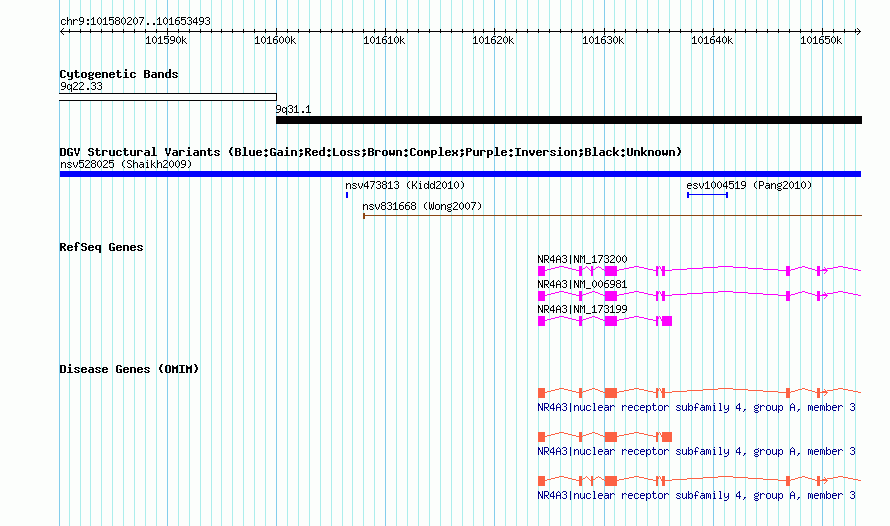Click the small blue nsv473813 marker
890x526 pixels.
point(347,195)
